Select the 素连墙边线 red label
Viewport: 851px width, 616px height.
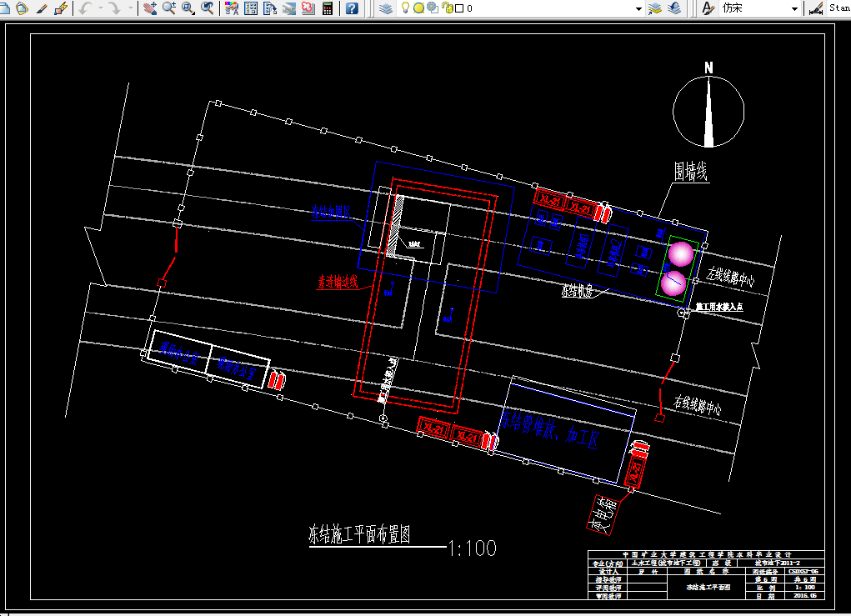click(338, 282)
